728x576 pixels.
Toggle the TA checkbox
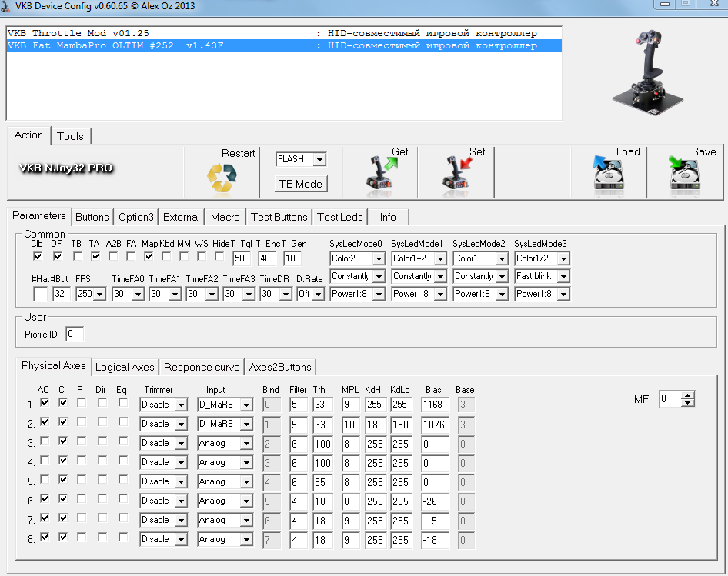click(95, 256)
